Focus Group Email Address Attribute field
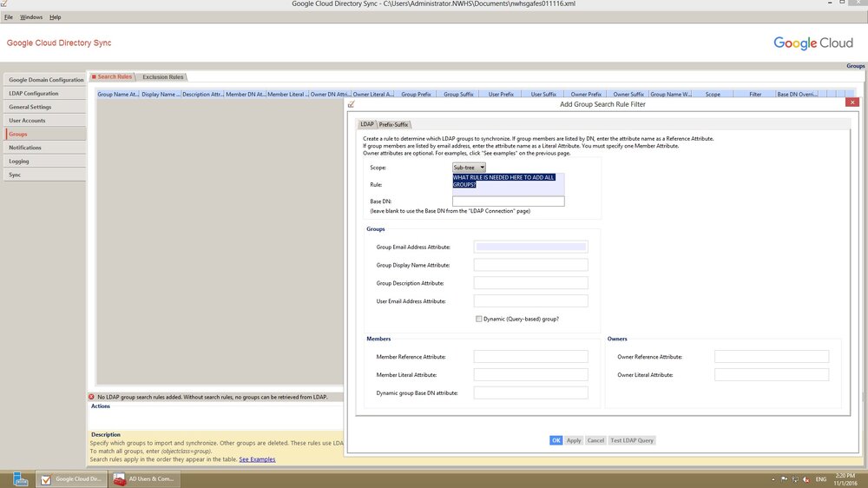Screen dimensions: 868x488 530,247
